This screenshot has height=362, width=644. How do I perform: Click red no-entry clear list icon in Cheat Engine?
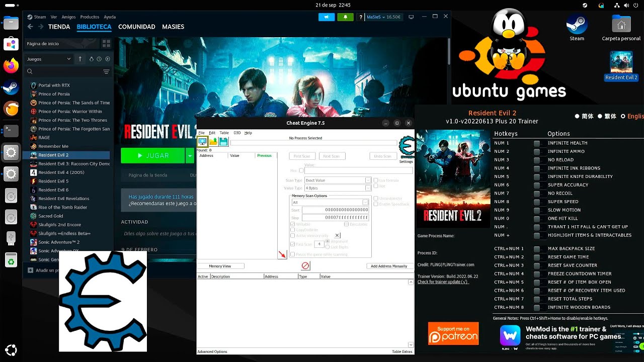pyautogui.click(x=305, y=266)
